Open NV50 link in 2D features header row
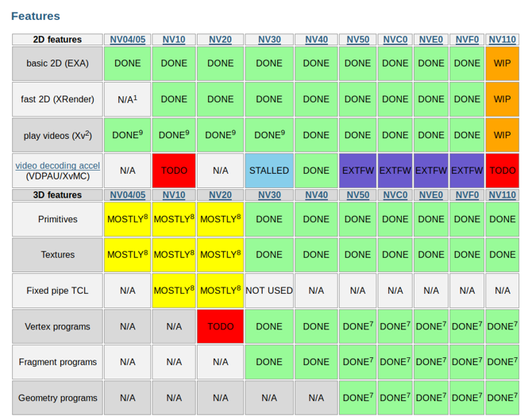Image resolution: width=532 pixels, height=416 pixels. pyautogui.click(x=357, y=39)
